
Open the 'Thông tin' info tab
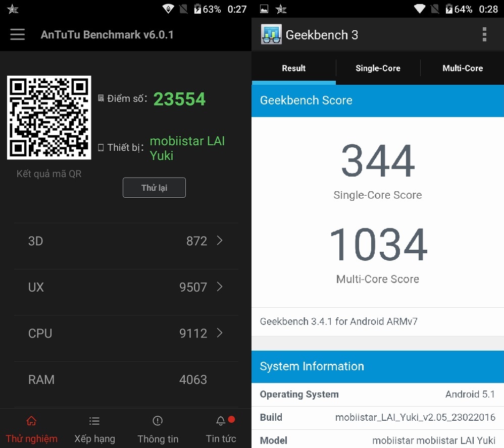pyautogui.click(x=158, y=428)
